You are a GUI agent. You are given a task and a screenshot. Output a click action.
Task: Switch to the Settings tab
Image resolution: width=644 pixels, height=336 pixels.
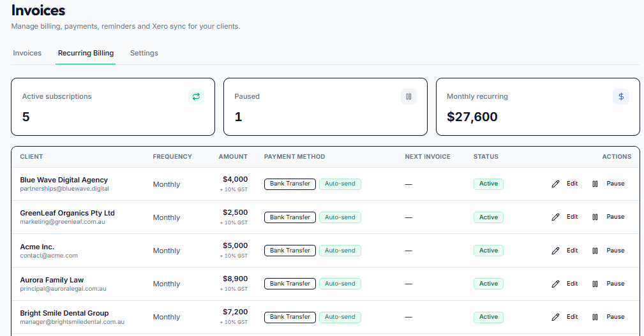[x=144, y=53]
